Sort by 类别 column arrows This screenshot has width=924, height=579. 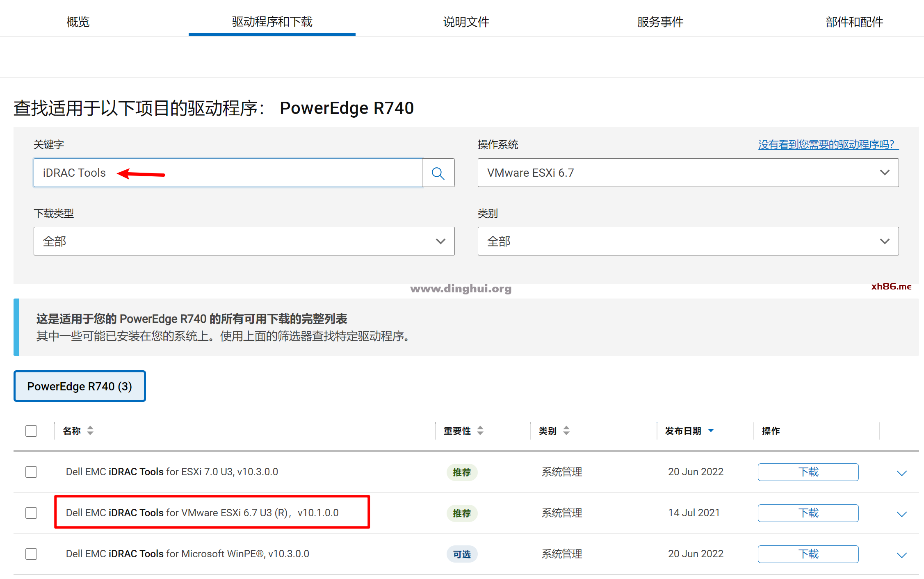coord(566,431)
